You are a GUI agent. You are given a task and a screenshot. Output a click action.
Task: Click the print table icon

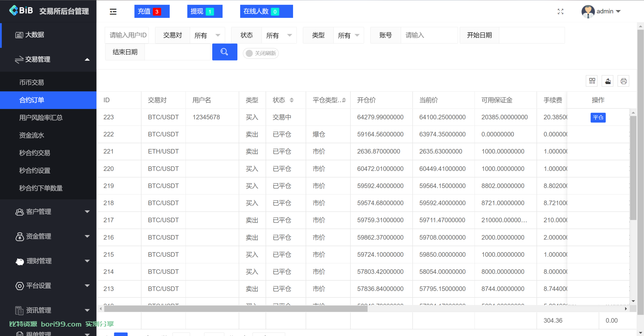(624, 81)
